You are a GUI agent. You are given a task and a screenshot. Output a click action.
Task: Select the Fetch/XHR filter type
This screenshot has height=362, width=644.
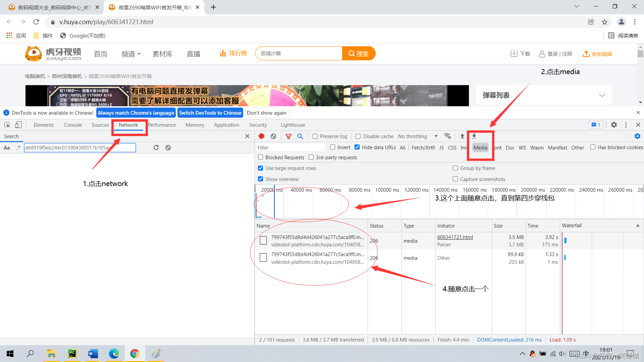pyautogui.click(x=423, y=147)
